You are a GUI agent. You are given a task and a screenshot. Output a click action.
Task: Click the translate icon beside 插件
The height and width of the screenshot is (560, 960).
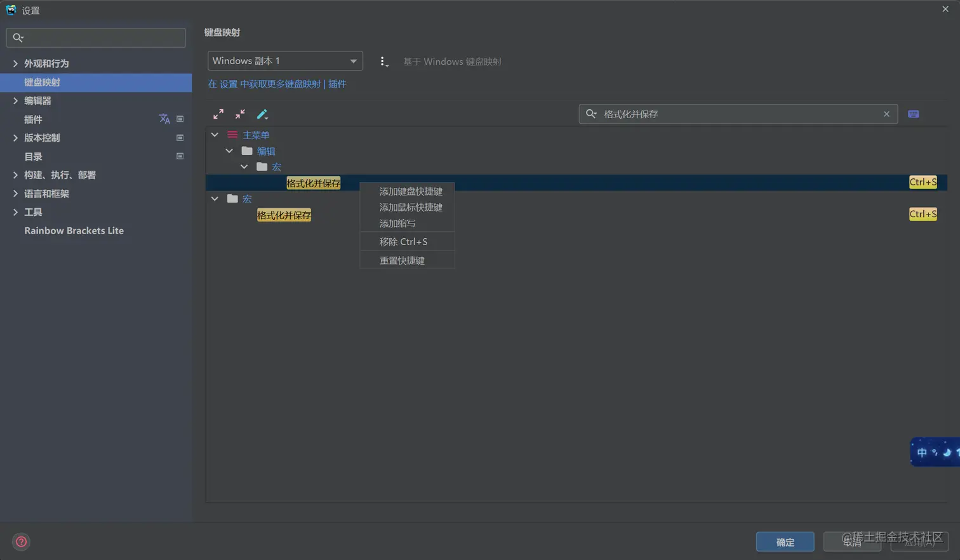(164, 119)
